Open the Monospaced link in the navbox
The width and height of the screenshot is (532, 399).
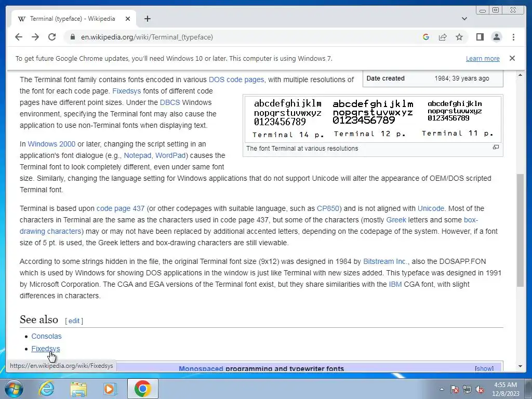201,368
